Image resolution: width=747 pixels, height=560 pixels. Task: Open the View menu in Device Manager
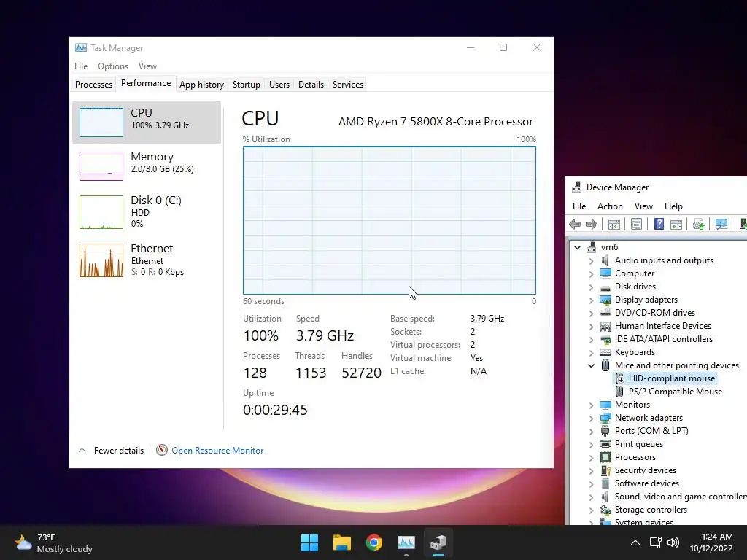point(643,206)
